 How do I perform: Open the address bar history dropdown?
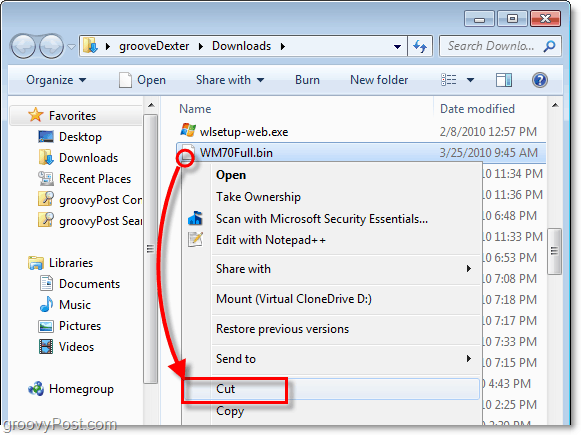pyautogui.click(x=397, y=47)
